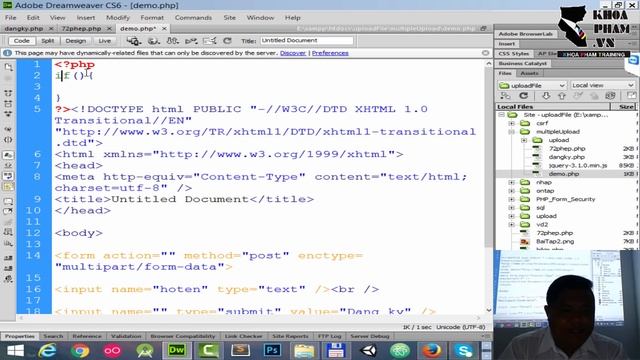Screen dimensions: 640x360
Task: Switch to Code view
Action: pos(22,41)
